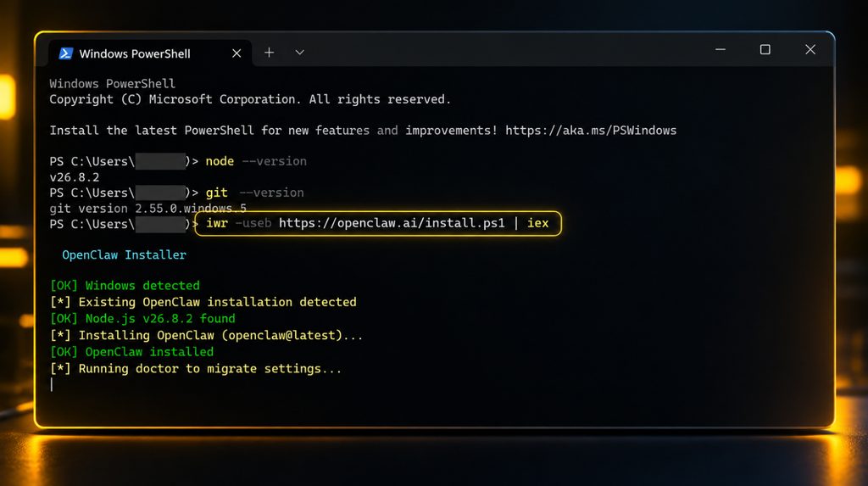Click the '[OK] Node.js v26.8.2 found' line
The width and height of the screenshot is (868, 486).
click(x=142, y=319)
